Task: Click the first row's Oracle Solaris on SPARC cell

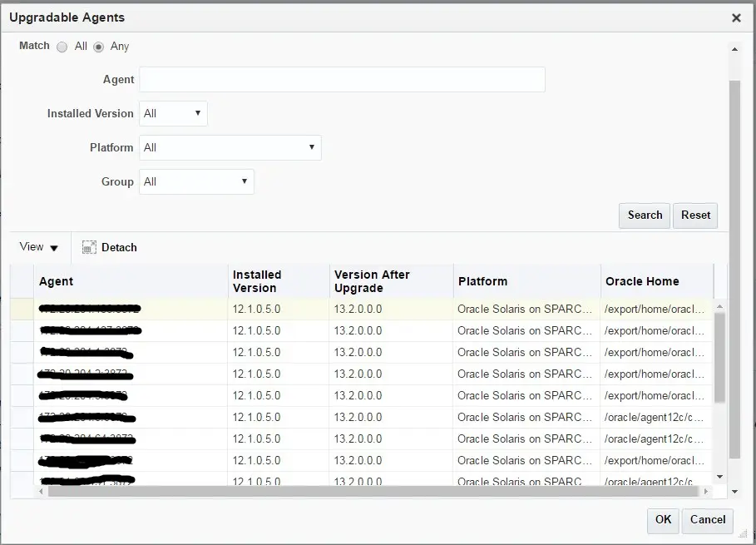Action: pos(527,310)
